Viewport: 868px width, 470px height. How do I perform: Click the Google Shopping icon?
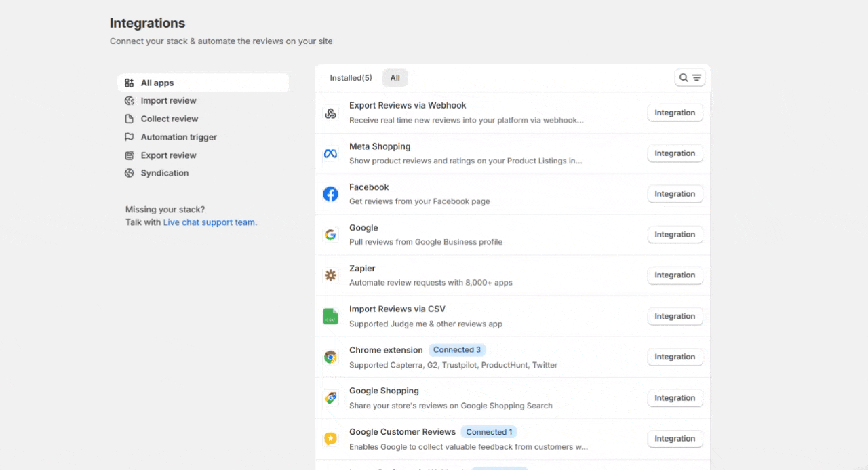[x=330, y=398]
